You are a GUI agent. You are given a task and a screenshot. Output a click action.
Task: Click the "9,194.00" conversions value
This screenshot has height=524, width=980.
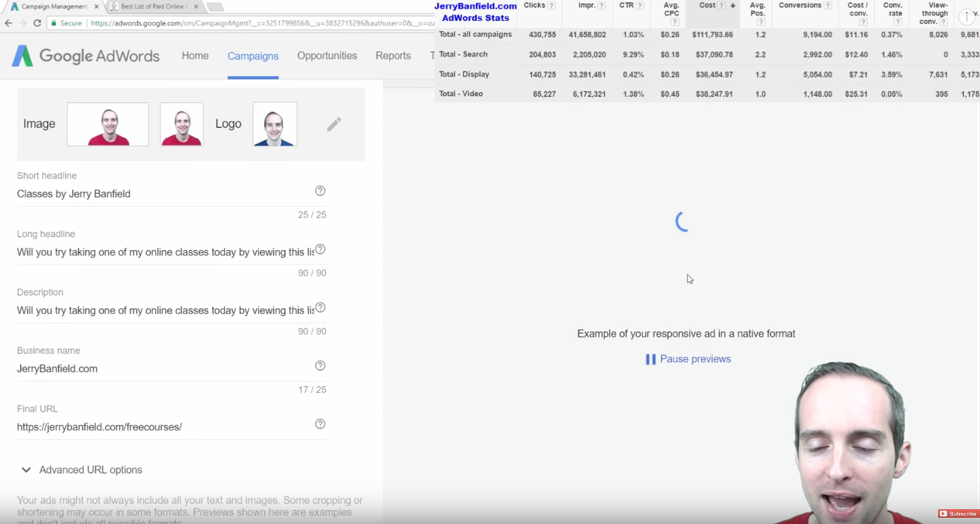click(817, 35)
